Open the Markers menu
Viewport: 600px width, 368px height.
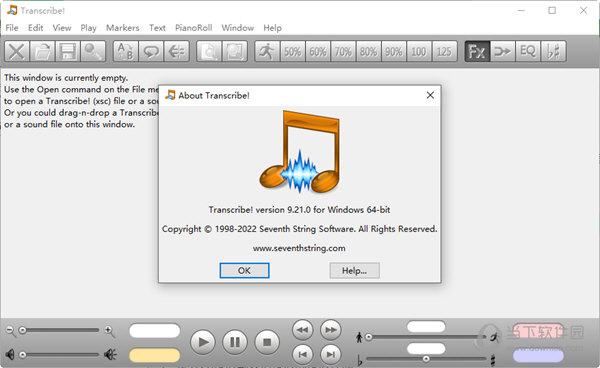pos(123,28)
